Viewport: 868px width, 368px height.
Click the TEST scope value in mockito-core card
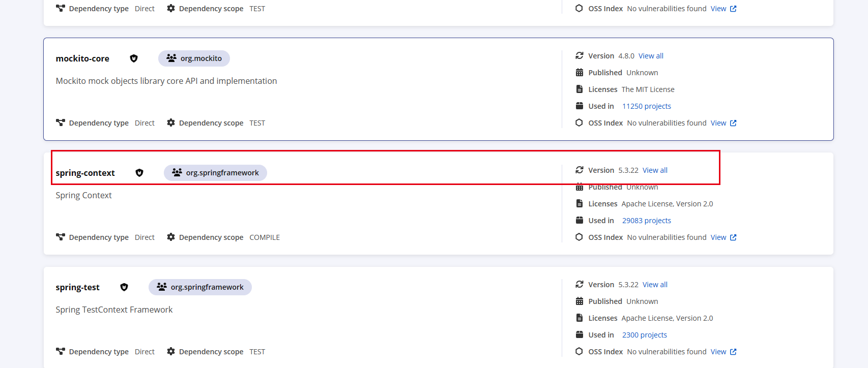pos(257,123)
